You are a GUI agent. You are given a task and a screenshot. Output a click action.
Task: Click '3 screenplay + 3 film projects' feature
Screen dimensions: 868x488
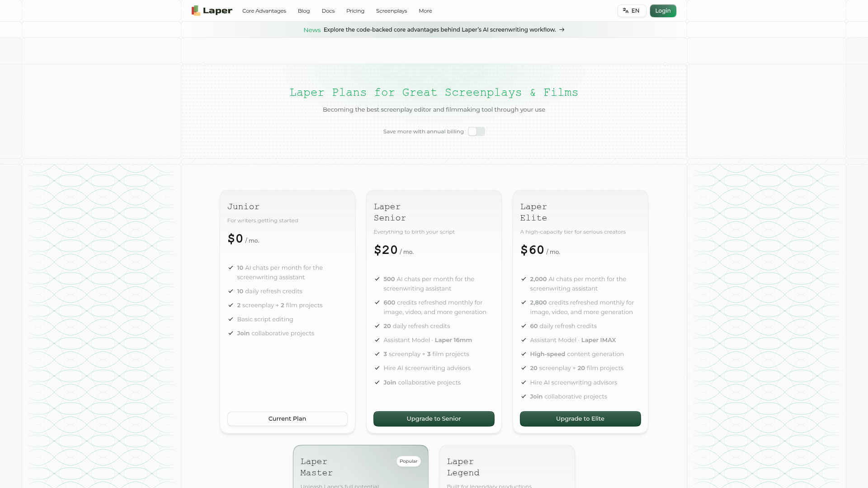click(x=426, y=354)
